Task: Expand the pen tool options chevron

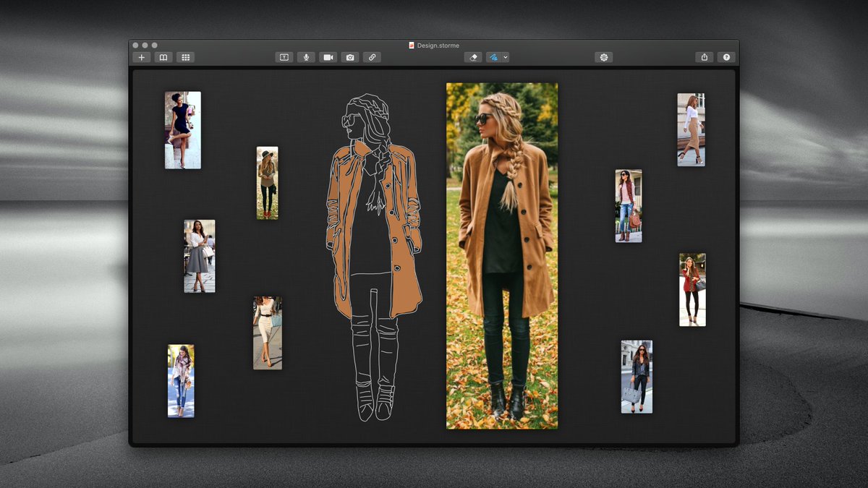Action: (506, 56)
